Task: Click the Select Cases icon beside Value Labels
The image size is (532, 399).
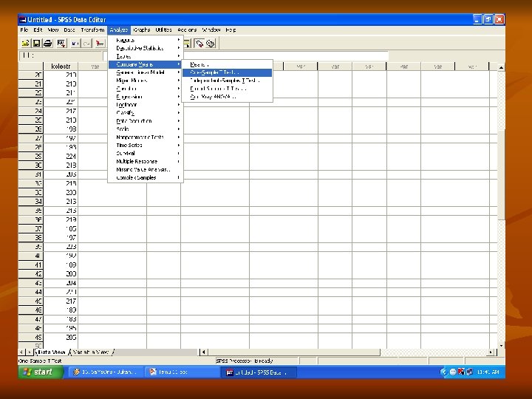Action: [x=187, y=44]
